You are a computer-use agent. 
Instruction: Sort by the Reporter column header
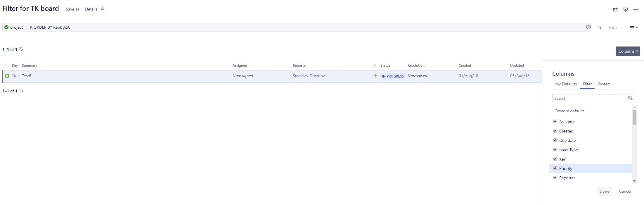coord(300,66)
